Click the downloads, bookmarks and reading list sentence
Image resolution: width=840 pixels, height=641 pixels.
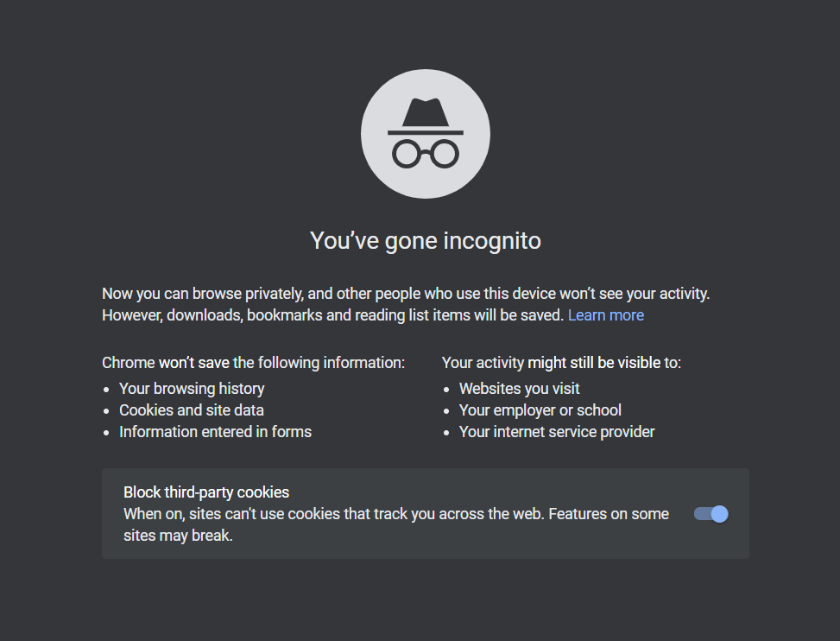332,315
